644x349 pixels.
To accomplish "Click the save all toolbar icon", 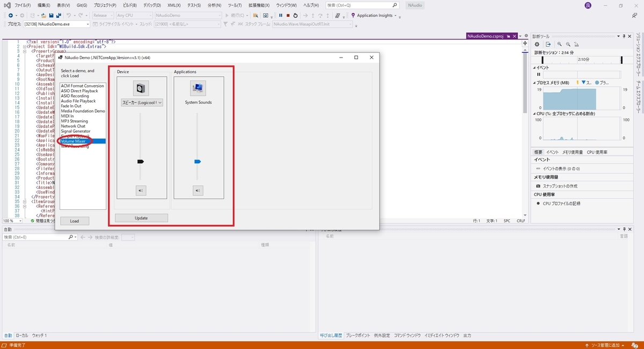I will point(58,16).
